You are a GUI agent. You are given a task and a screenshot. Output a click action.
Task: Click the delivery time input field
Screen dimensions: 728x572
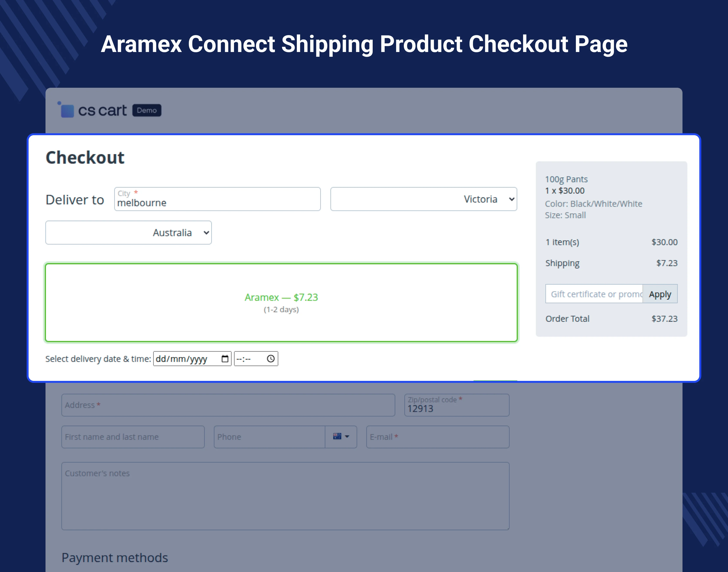[x=249, y=359]
